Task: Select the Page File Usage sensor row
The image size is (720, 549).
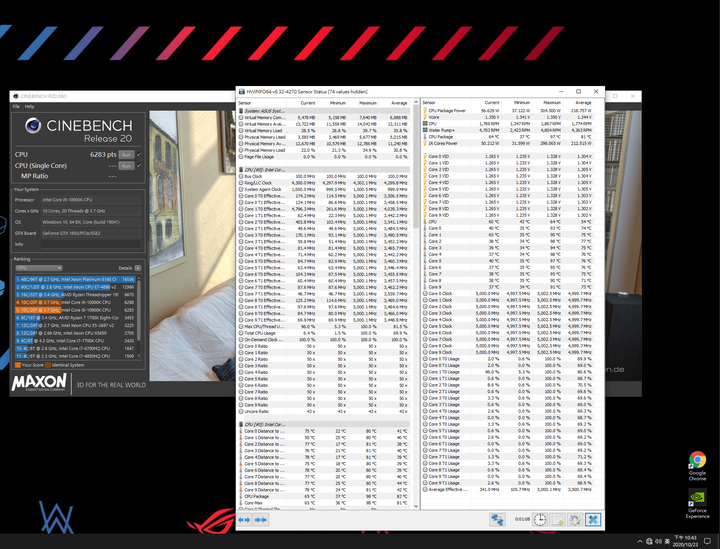Action: [324, 157]
